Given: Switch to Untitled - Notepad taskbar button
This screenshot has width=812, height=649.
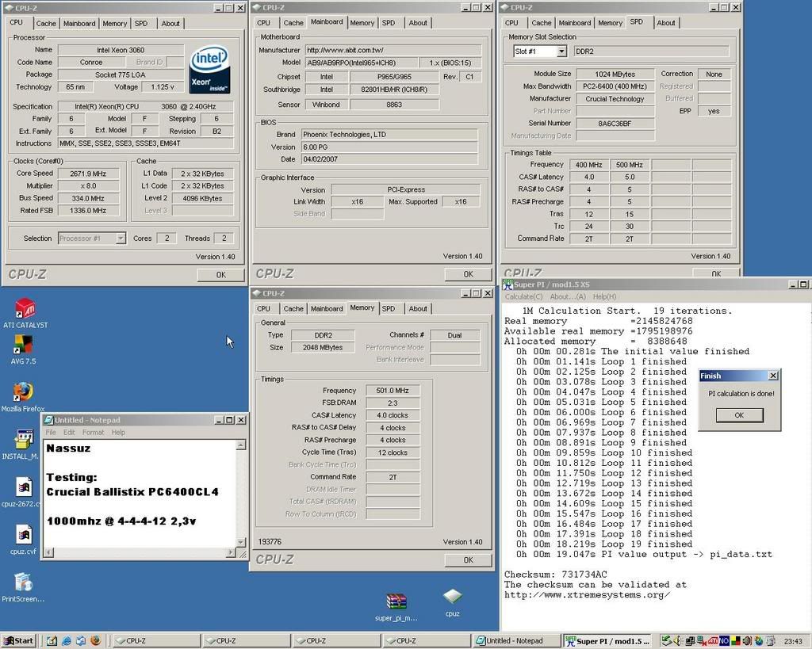Looking at the screenshot, I should [515, 641].
